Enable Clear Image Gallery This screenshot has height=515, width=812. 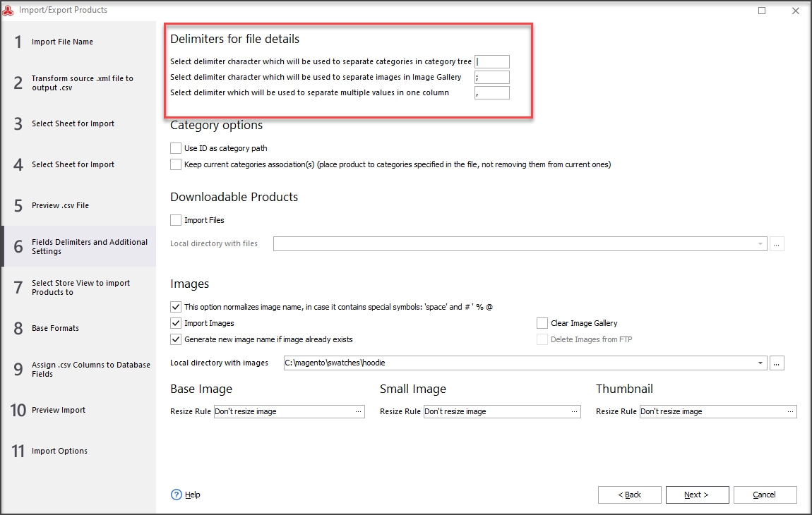pyautogui.click(x=542, y=323)
